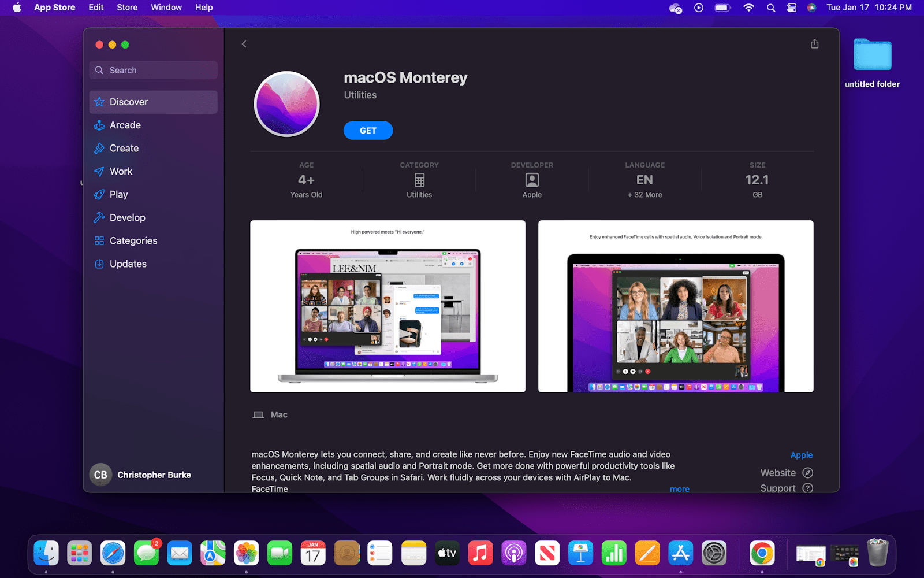
Task: Click the macOS Monterey app icon
Action: [x=286, y=104]
